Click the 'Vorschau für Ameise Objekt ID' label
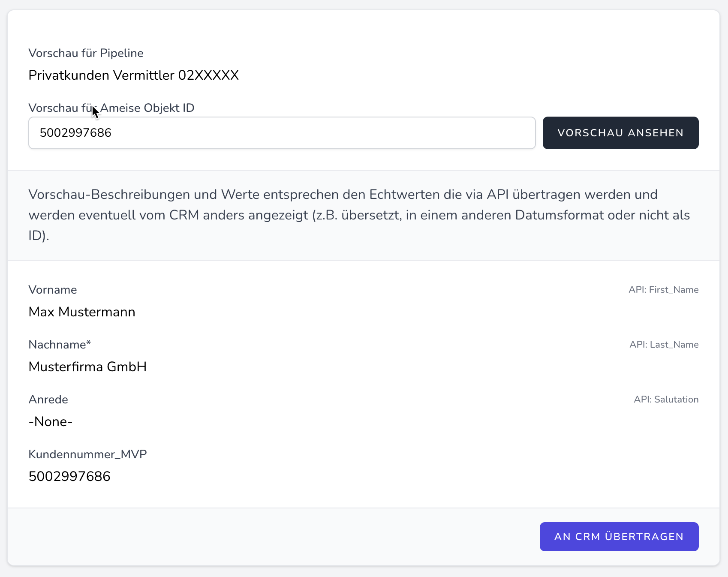Viewport: 728px width, 577px height. pos(111,108)
